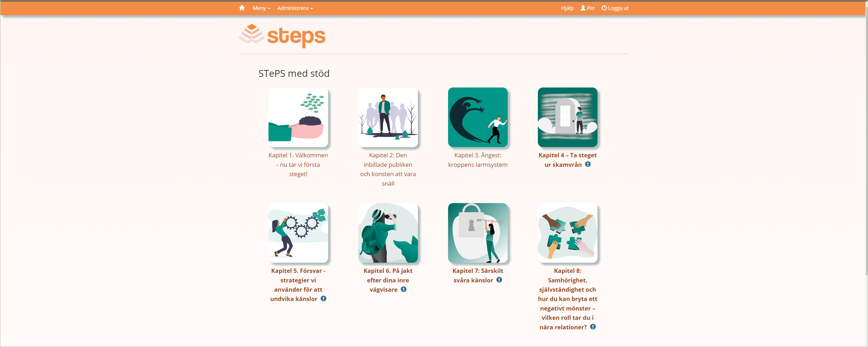Click the steps logo
868x347 pixels.
282,36
